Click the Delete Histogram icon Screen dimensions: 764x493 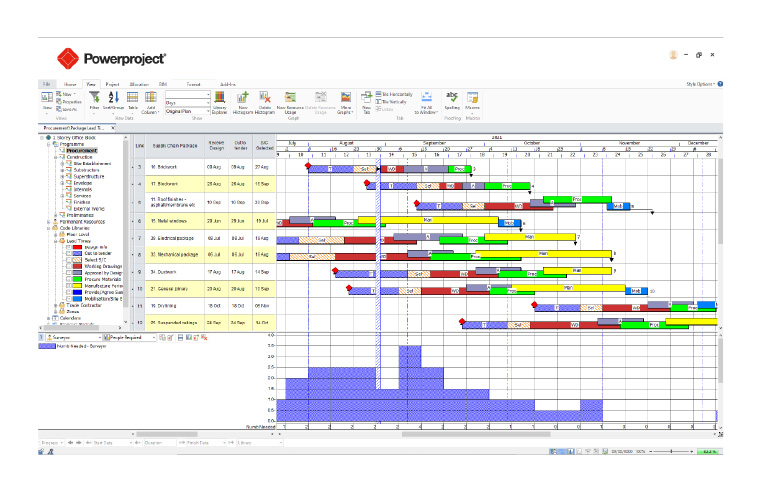coord(266,98)
